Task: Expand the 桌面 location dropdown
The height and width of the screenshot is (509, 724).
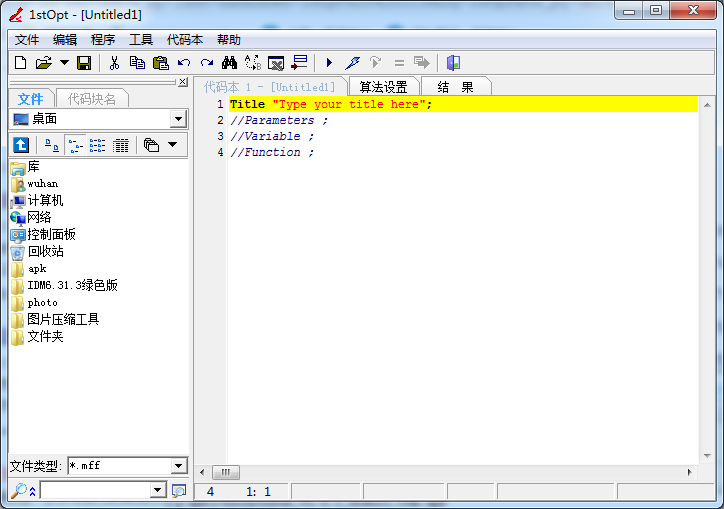Action: (178, 119)
